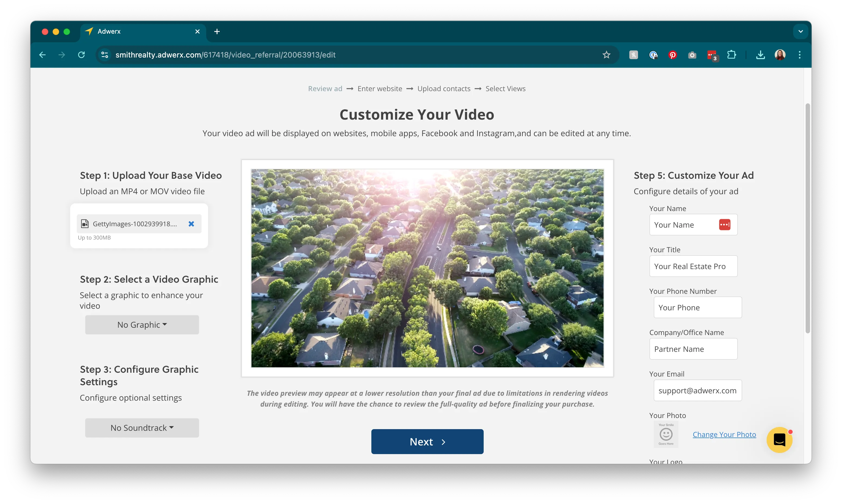Click the Upload contacts breadcrumb step
The height and width of the screenshot is (504, 842).
(444, 89)
